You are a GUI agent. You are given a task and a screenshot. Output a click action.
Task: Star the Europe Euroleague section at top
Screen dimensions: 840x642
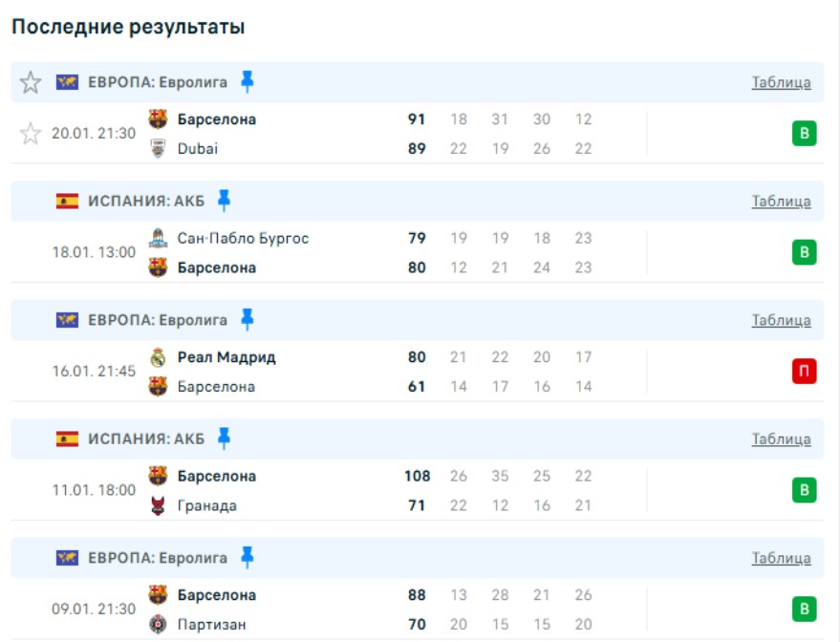(x=31, y=82)
